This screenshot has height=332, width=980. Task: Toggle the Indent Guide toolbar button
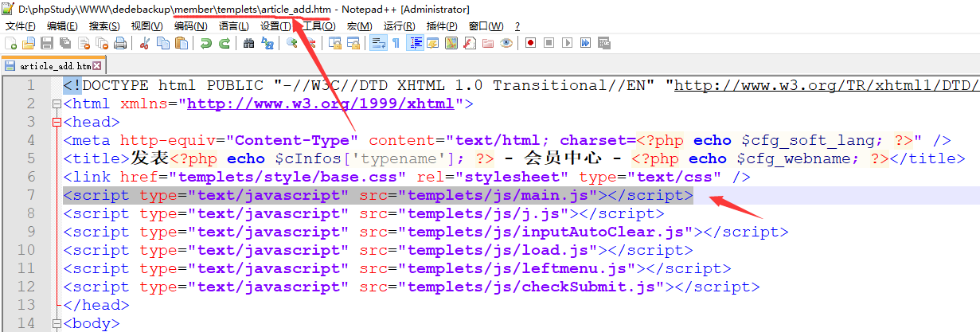click(415, 43)
